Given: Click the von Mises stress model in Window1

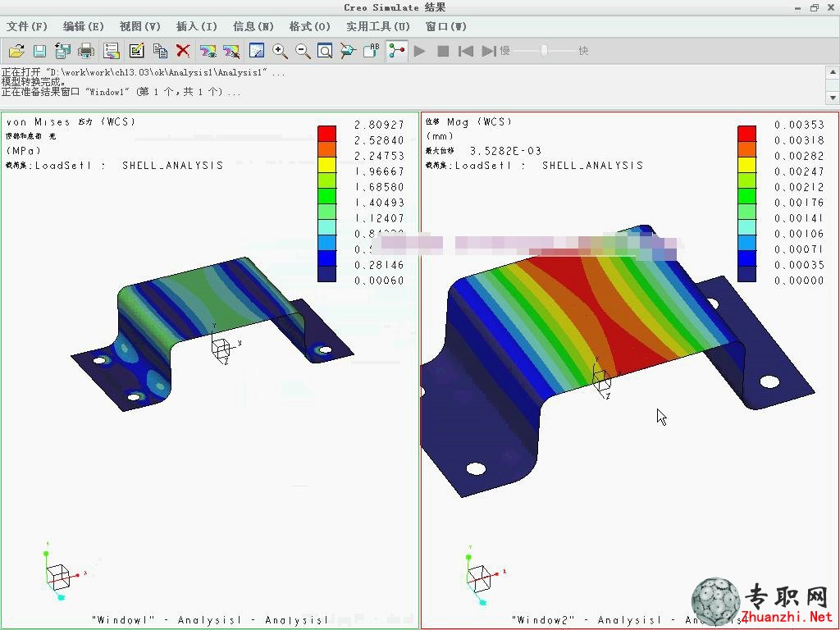Looking at the screenshot, I should point(212,333).
